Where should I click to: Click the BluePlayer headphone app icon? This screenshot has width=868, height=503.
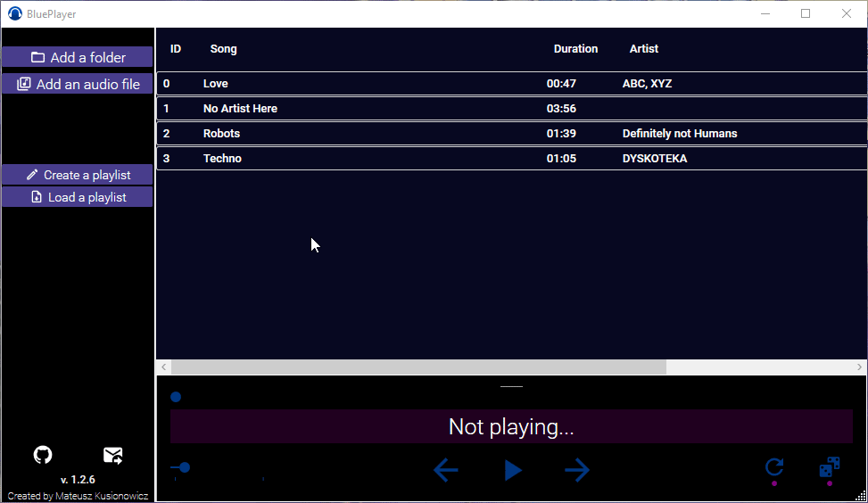(x=15, y=14)
